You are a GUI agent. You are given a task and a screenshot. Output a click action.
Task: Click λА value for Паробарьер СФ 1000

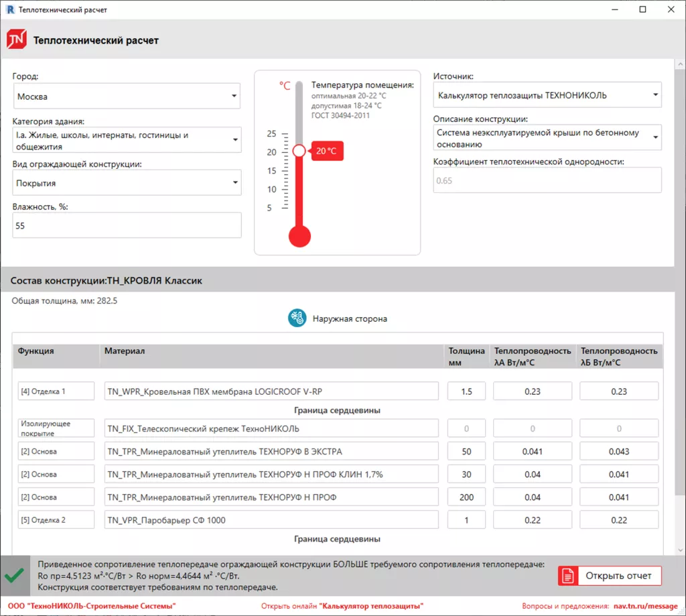click(533, 520)
